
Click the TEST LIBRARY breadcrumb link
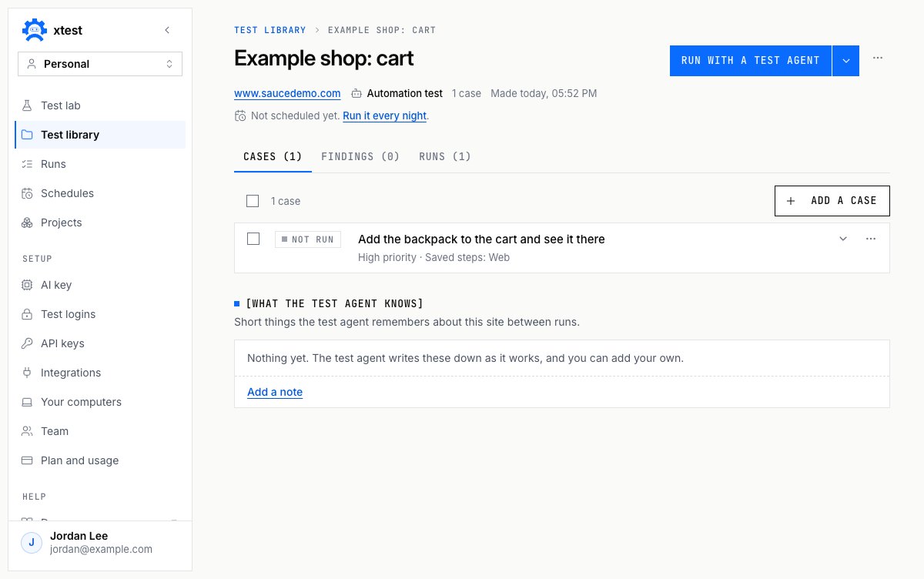[x=269, y=30]
